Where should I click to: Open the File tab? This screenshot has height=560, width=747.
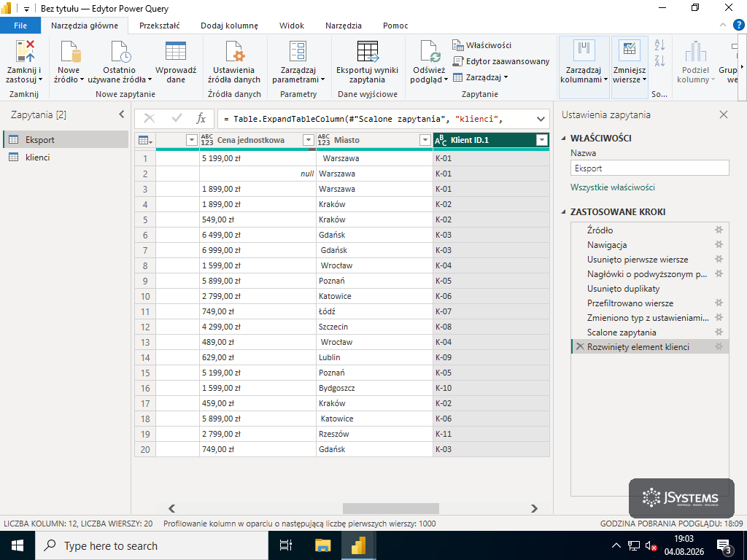(20, 26)
